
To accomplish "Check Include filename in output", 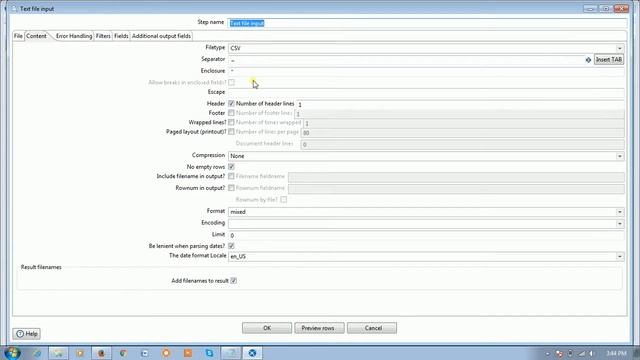I will click(231, 176).
